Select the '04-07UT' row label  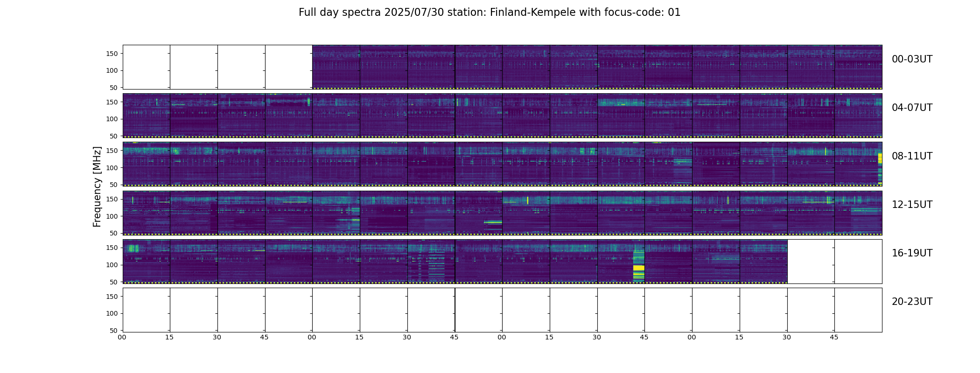tap(912, 108)
